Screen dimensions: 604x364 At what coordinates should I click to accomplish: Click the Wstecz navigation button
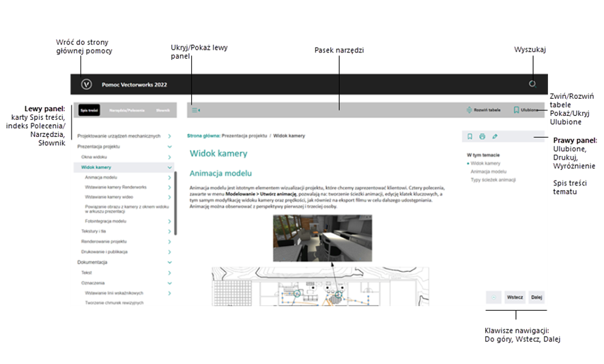point(515,297)
